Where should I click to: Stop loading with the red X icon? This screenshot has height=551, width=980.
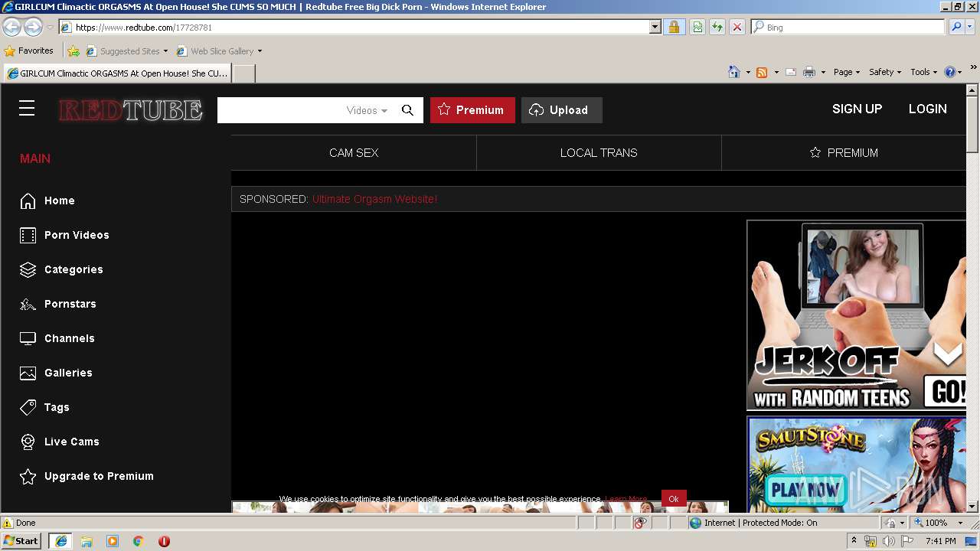coord(737,27)
